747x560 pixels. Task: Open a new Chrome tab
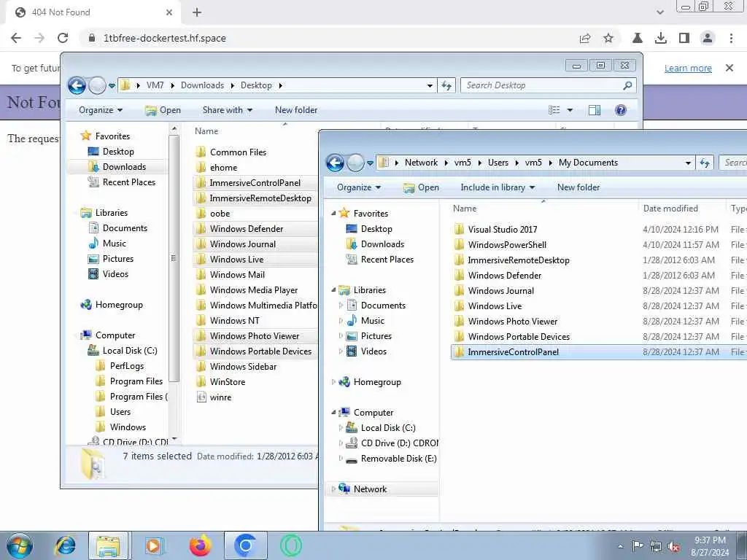(197, 12)
